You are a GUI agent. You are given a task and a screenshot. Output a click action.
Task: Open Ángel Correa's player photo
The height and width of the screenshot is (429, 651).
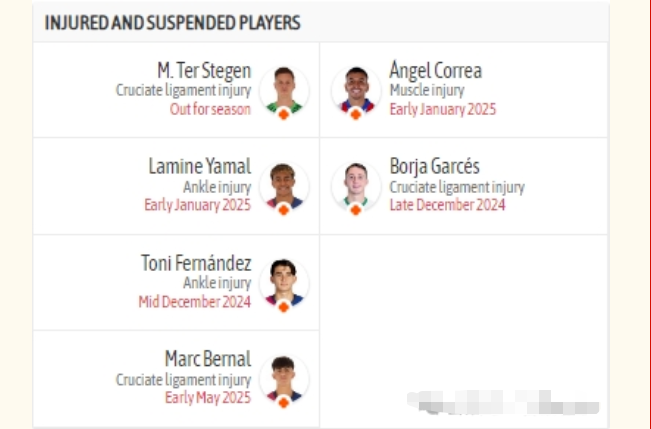tap(355, 89)
